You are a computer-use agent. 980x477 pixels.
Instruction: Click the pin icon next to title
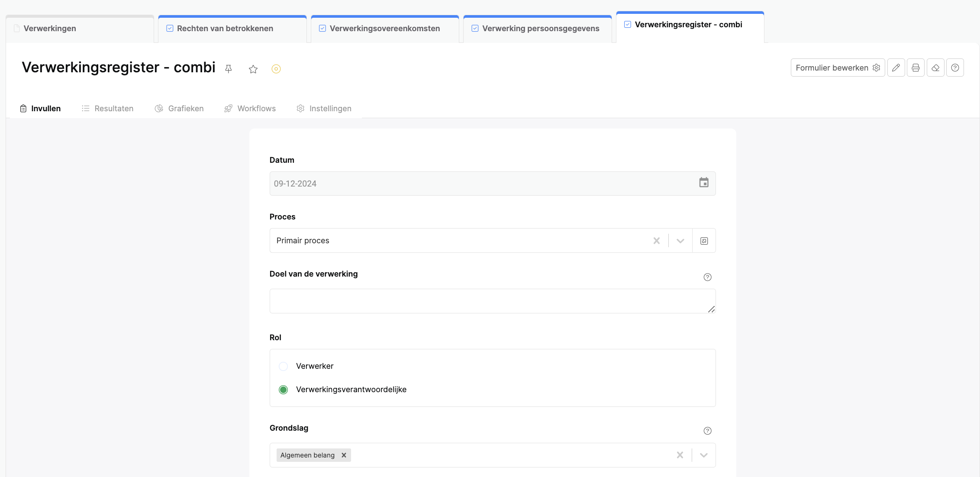pos(229,69)
